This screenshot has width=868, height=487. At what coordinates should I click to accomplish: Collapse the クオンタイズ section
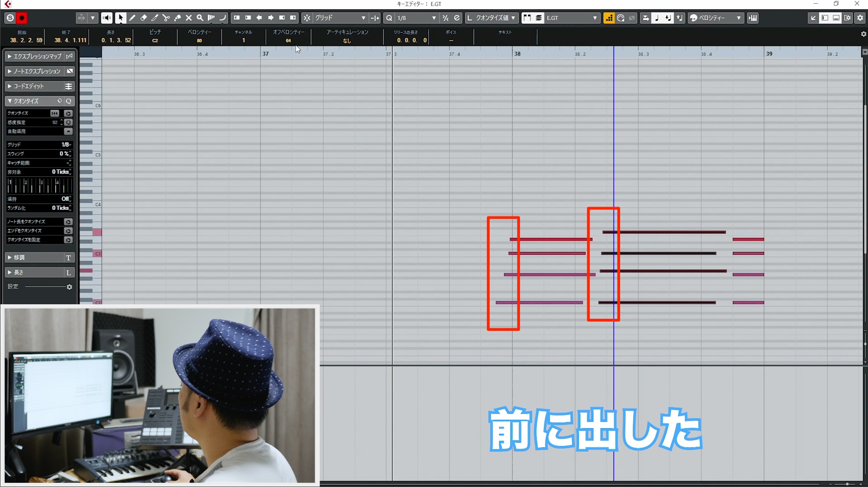(39, 101)
